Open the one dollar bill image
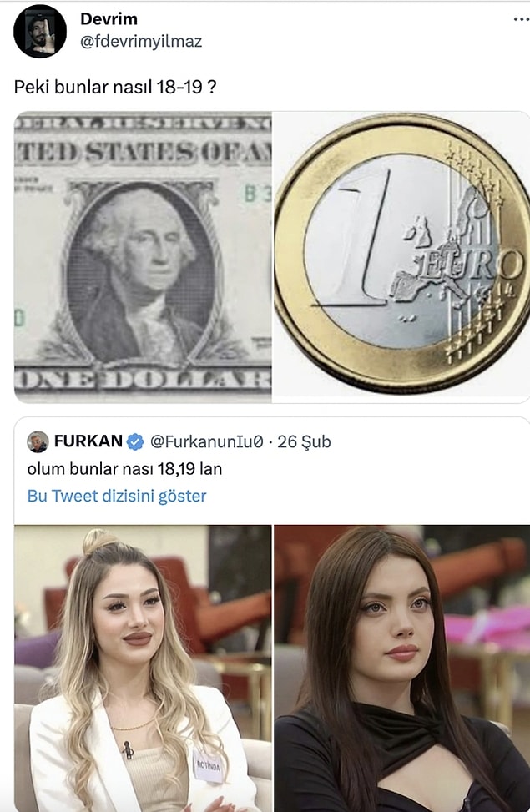The image size is (530, 812). [x=143, y=257]
